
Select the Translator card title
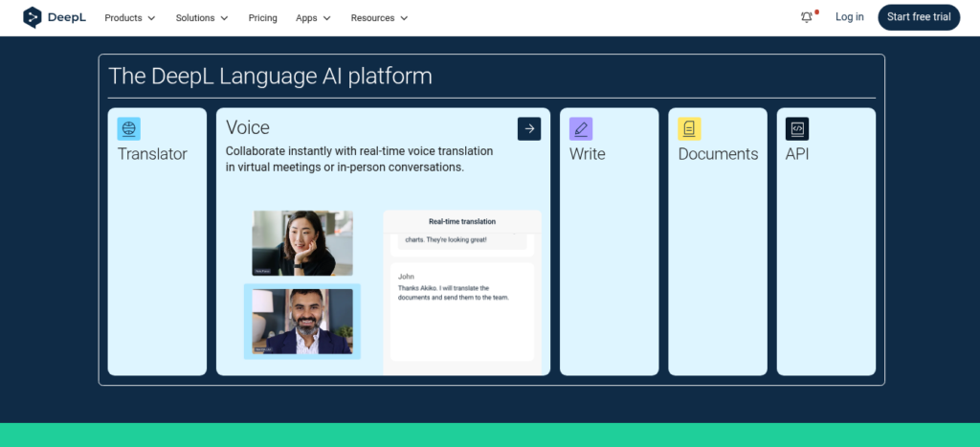(152, 154)
